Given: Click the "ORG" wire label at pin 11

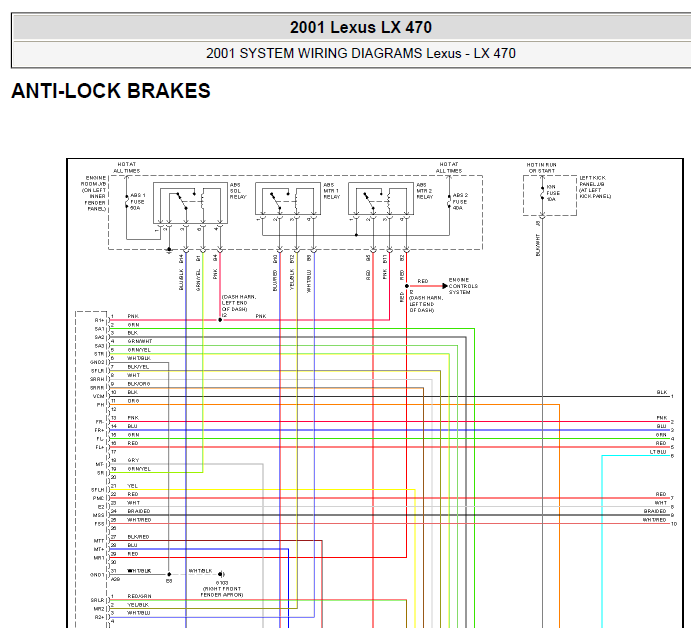Looking at the screenshot, I should coord(133,401).
